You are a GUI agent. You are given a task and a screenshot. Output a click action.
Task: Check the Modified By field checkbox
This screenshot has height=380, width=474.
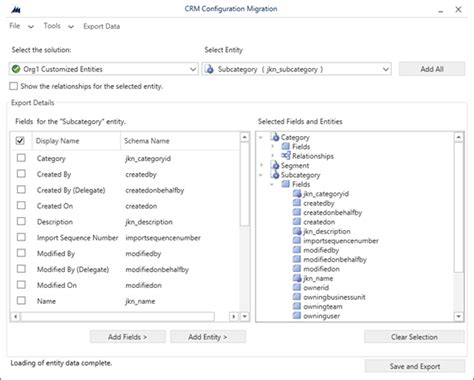[21, 253]
